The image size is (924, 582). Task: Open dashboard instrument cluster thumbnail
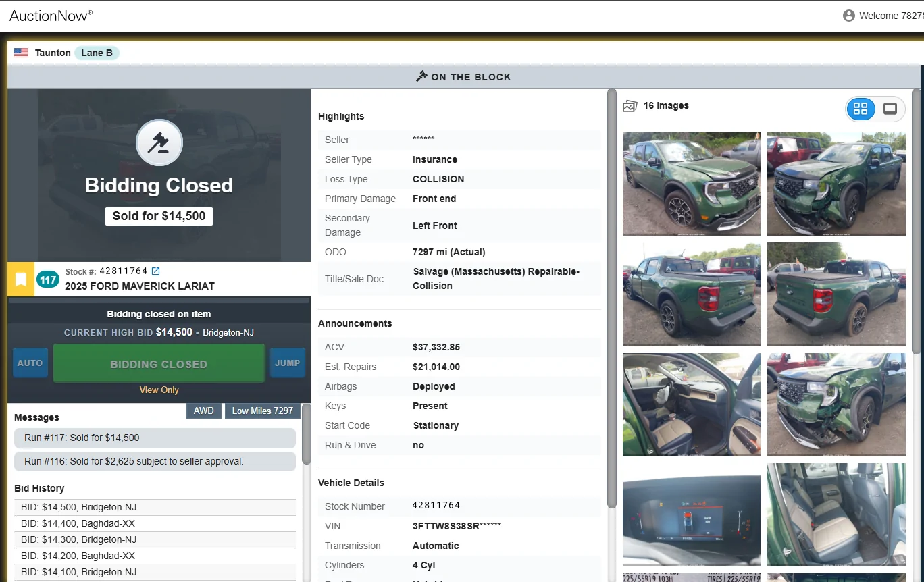tap(692, 514)
